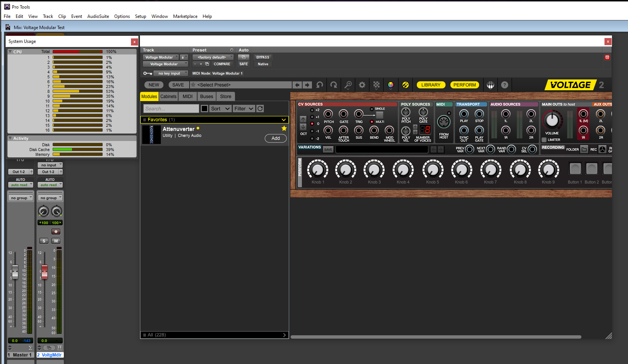Toggle plugin BYPASS
Screen dimensions: 628x364
pos(263,57)
